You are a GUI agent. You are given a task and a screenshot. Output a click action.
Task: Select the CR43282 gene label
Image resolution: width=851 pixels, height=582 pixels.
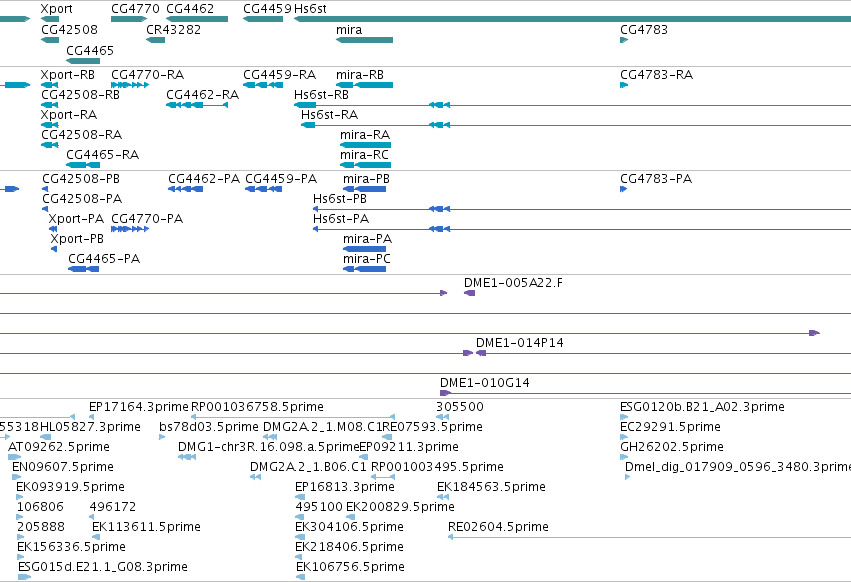[x=173, y=29]
